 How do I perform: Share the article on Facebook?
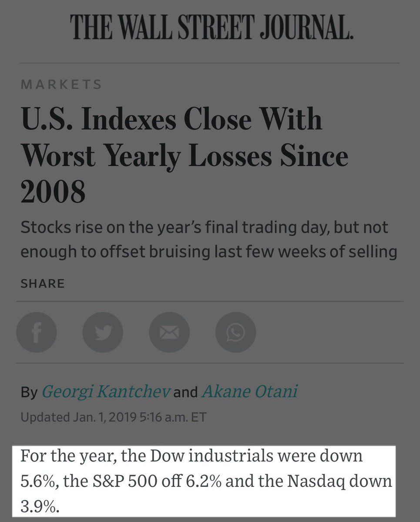point(37,333)
